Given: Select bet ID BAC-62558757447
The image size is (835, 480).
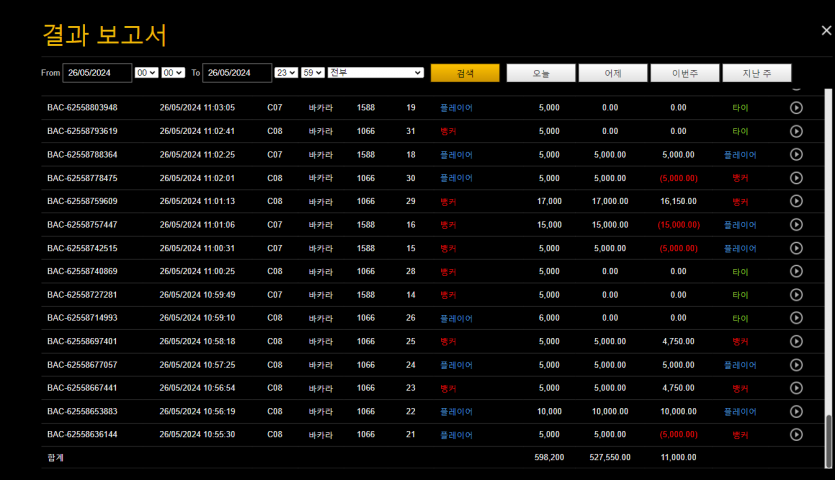Looking at the screenshot, I should click(x=82, y=224).
